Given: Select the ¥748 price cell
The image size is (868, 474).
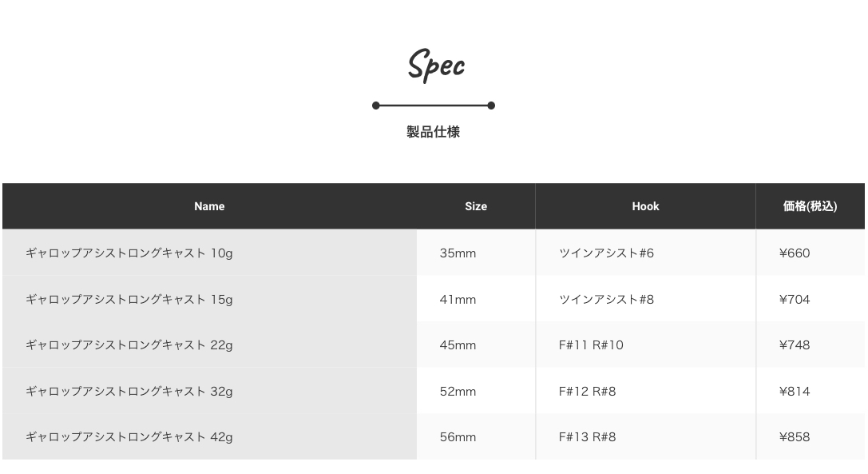Looking at the screenshot, I should (795, 345).
